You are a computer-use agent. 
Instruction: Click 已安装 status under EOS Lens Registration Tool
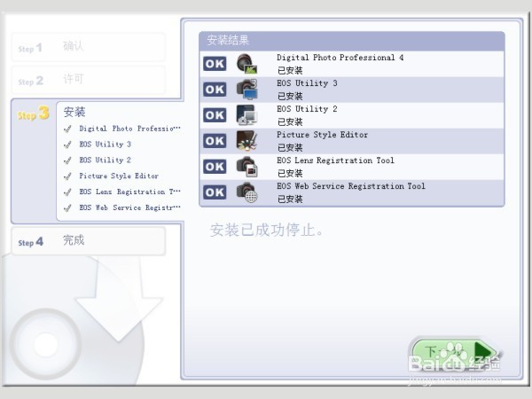tap(290, 174)
